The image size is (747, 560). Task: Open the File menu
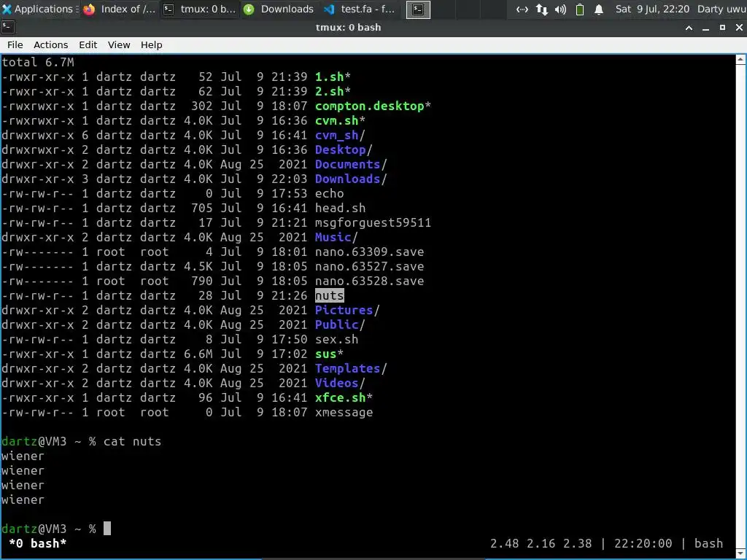coord(15,44)
